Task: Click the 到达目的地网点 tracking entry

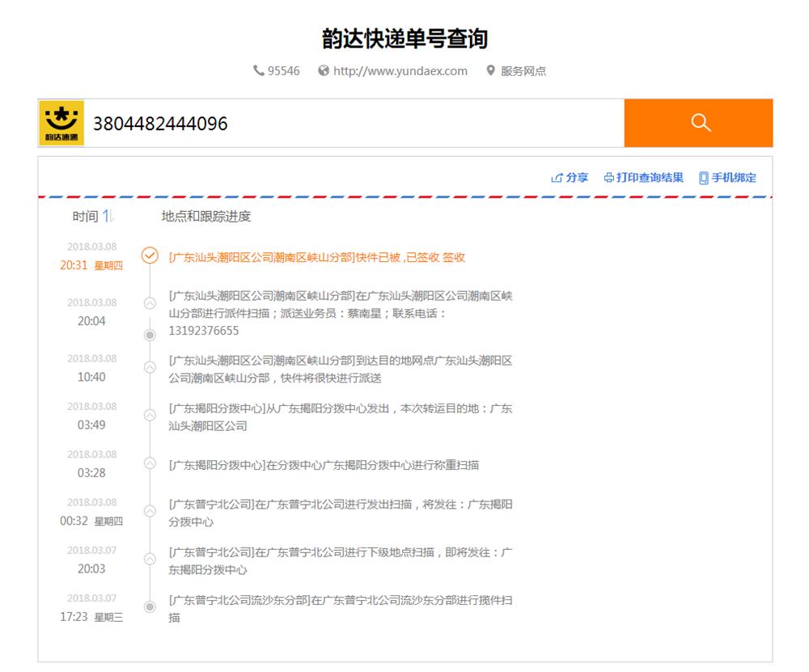Action: point(341,370)
